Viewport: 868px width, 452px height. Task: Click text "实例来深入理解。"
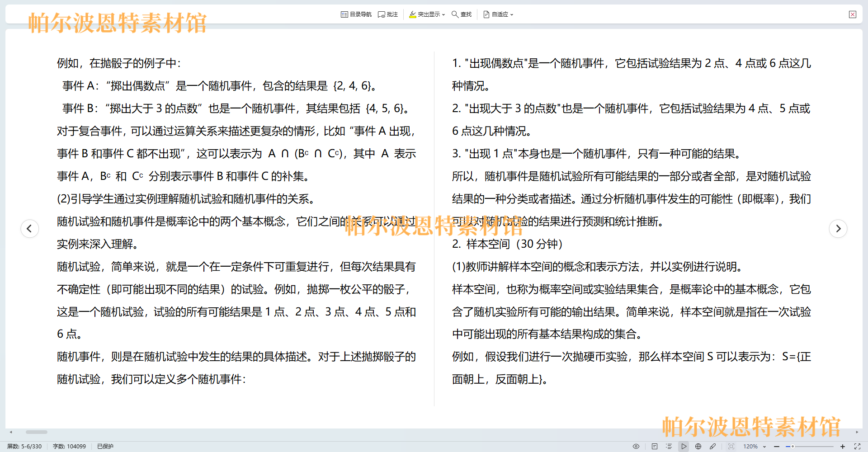tap(98, 244)
